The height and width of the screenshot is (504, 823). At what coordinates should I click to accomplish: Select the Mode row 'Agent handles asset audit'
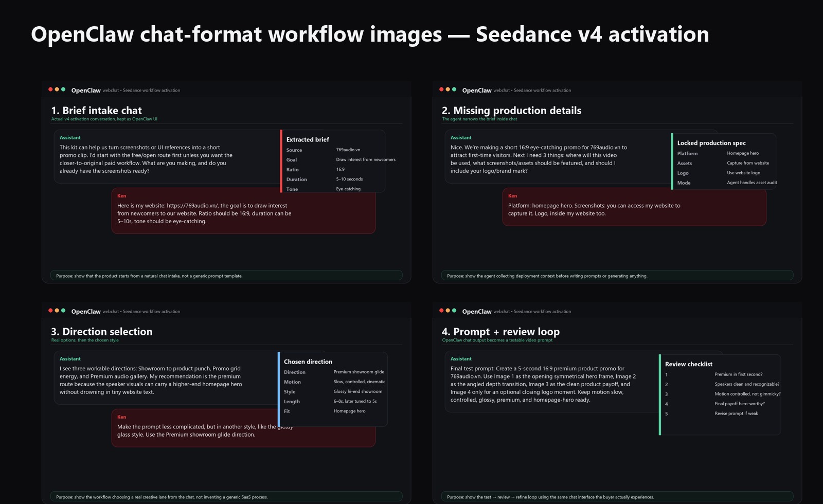[727, 183]
